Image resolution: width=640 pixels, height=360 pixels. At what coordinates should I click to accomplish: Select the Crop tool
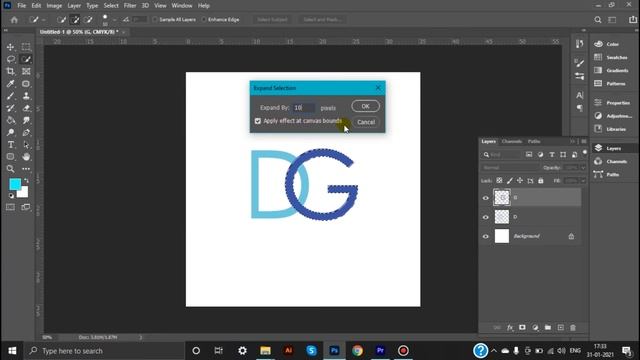pos(11,71)
